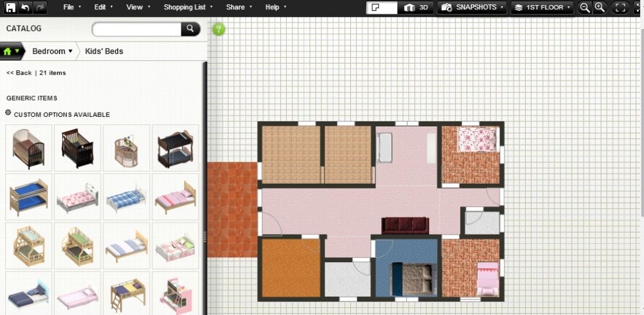Select the brown double bed in blue room
Screen dimensions: 644x315
pos(413,279)
